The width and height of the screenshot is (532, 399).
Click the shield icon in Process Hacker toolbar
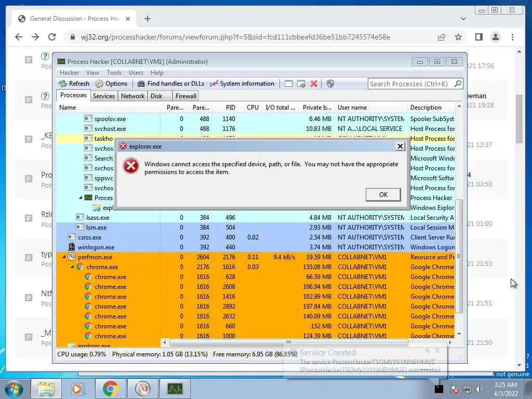(330, 84)
